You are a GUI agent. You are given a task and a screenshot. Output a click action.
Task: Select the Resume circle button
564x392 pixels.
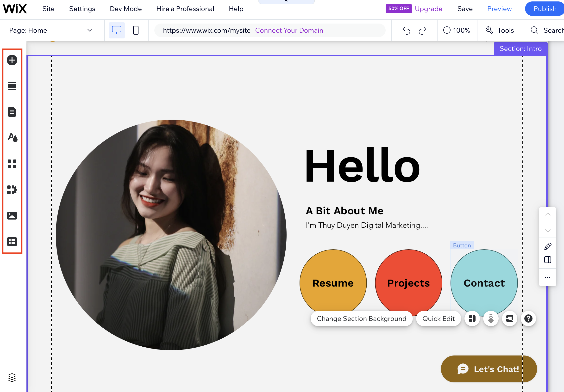333,283
